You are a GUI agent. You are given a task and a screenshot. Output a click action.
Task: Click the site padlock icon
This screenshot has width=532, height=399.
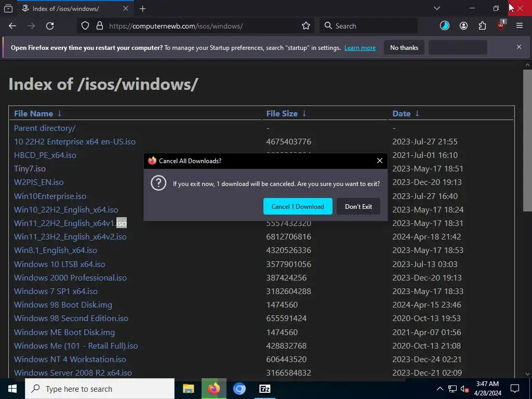99,26
